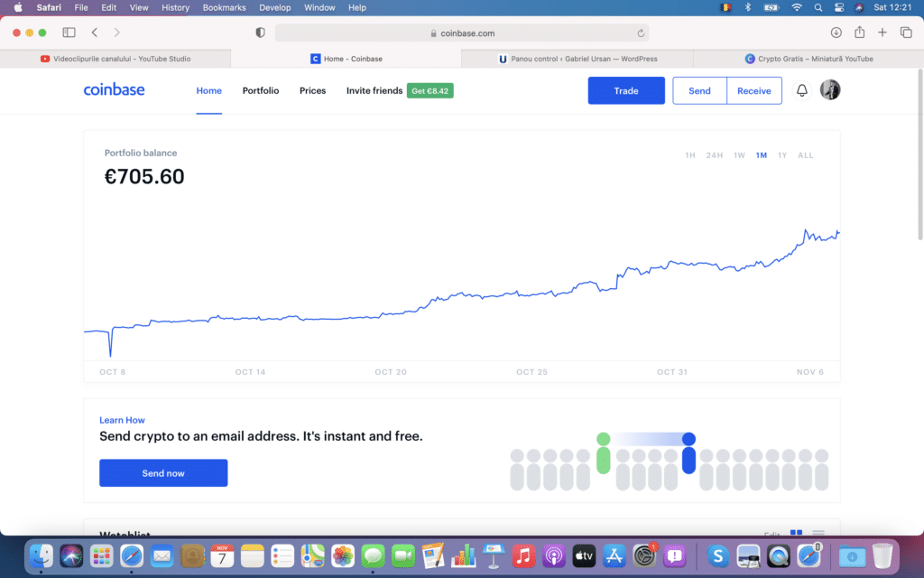Click the coinbase.com address bar
This screenshot has width=924, height=578.
coord(461,33)
